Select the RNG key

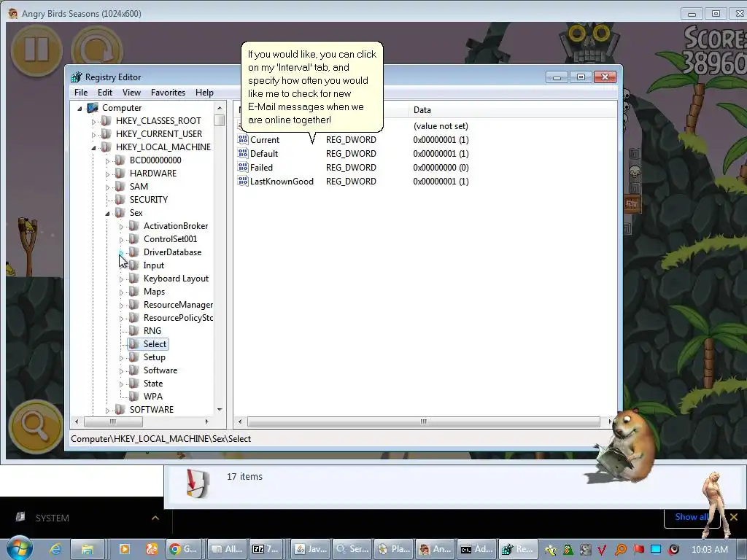152,330
